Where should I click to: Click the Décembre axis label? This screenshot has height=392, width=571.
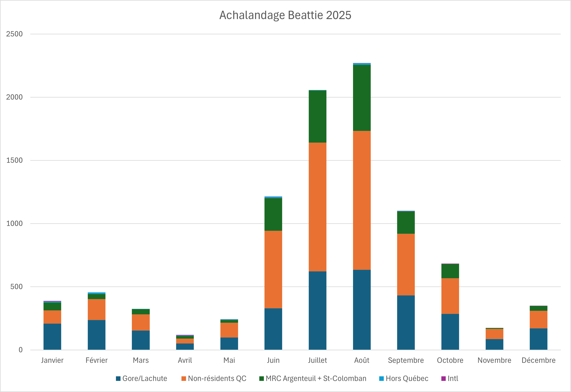pyautogui.click(x=539, y=360)
